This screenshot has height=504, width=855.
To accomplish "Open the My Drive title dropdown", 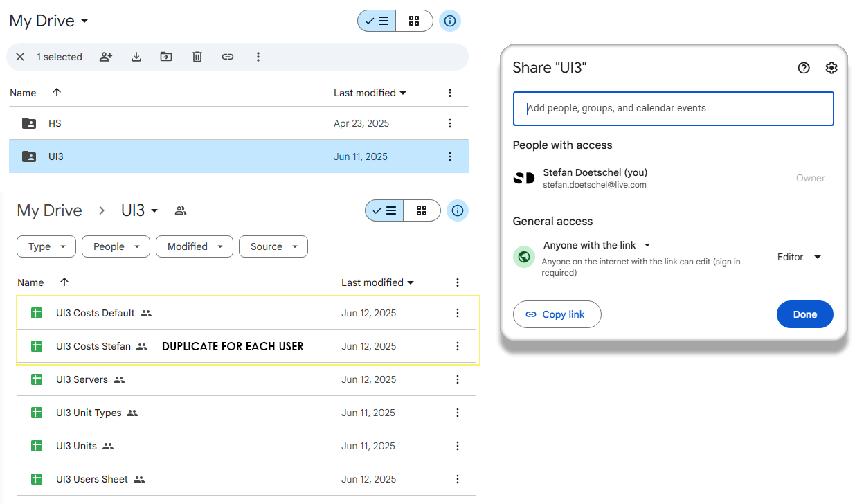I will tap(48, 21).
